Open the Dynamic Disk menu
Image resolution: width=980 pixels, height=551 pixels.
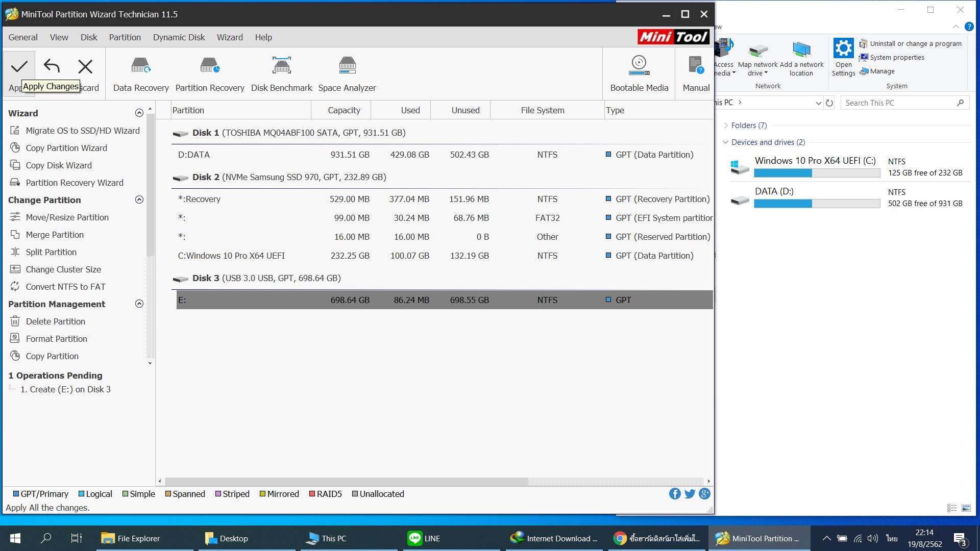click(179, 37)
